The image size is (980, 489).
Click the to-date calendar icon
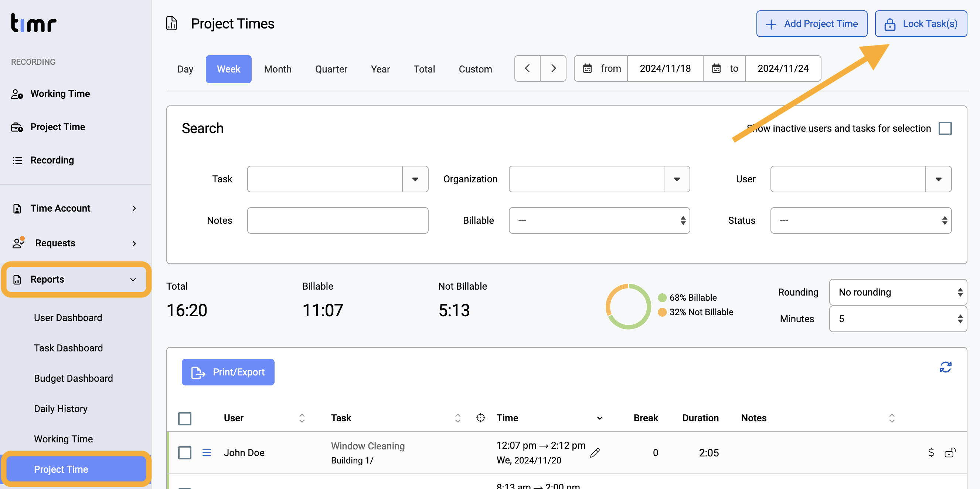(717, 68)
